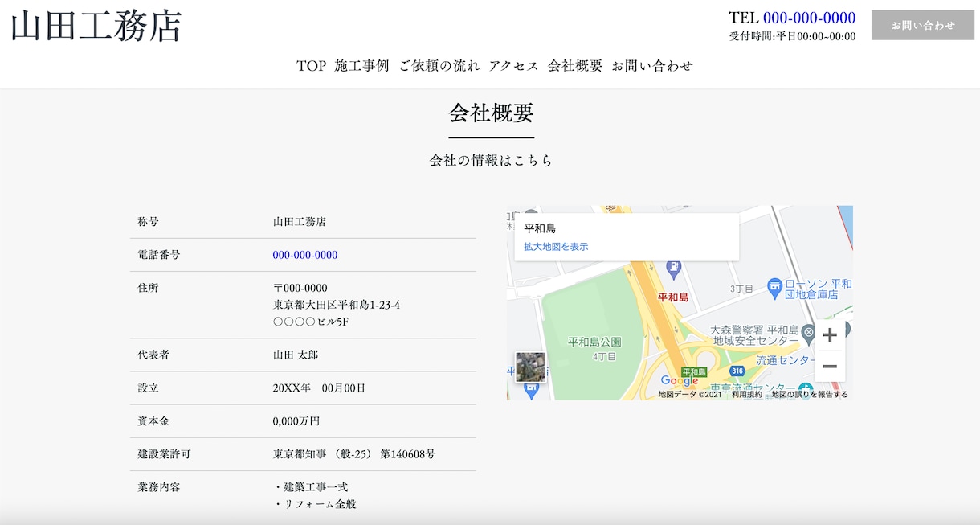Click the gray お問い合わせ button in header
This screenshot has width=980, height=525.
(923, 25)
